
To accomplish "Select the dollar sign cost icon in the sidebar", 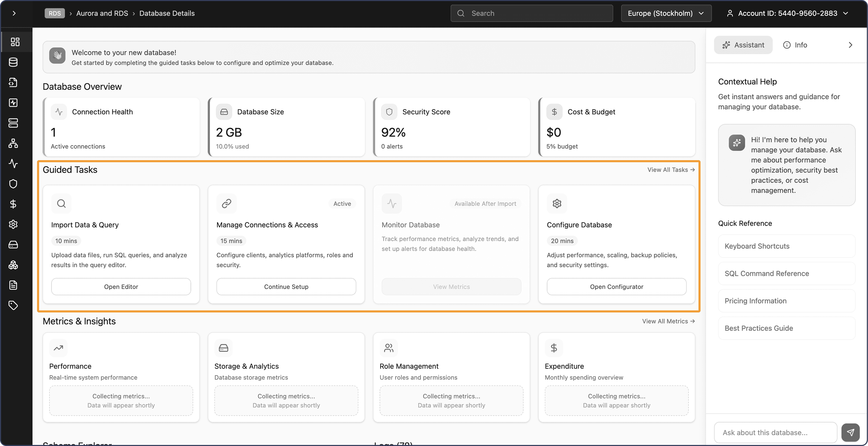I will pos(13,204).
